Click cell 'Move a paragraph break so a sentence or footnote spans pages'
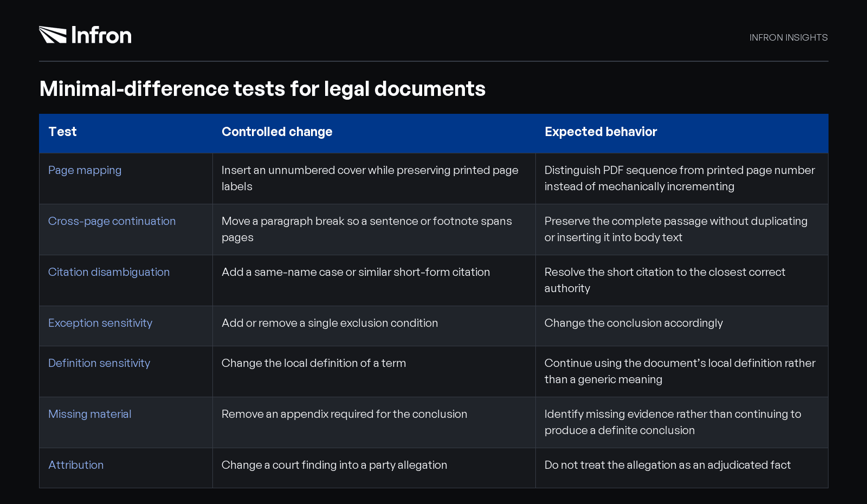 pos(374,229)
